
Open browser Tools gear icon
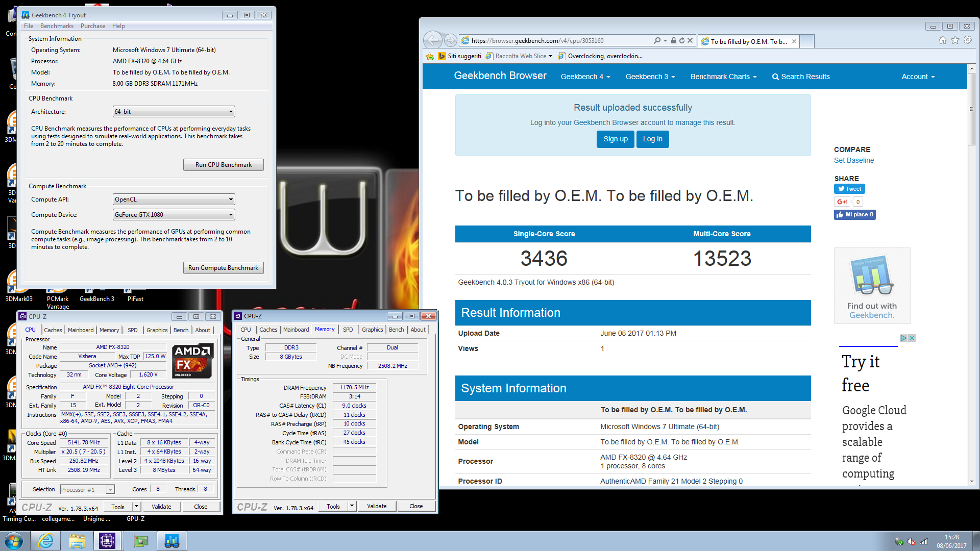968,40
